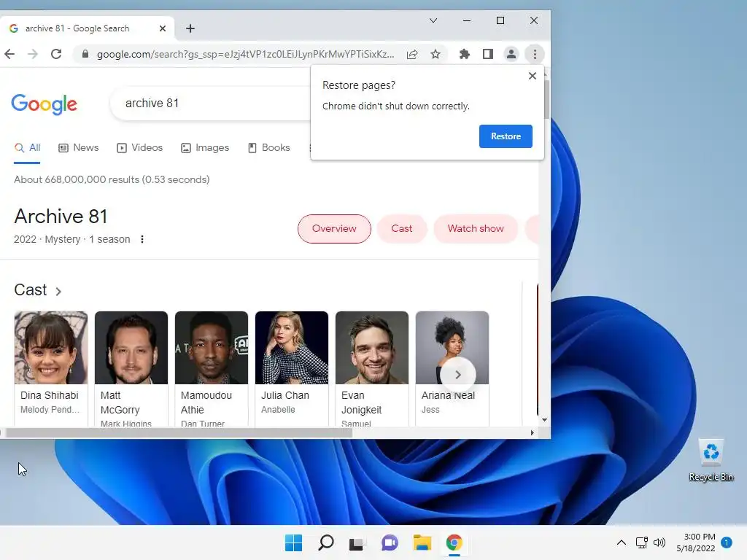Open File Explorer from the taskbar
This screenshot has width=747, height=560.
(x=422, y=542)
